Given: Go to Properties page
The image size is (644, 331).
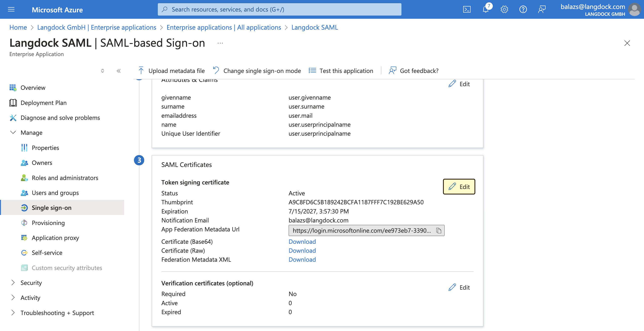Looking at the screenshot, I should [45, 148].
